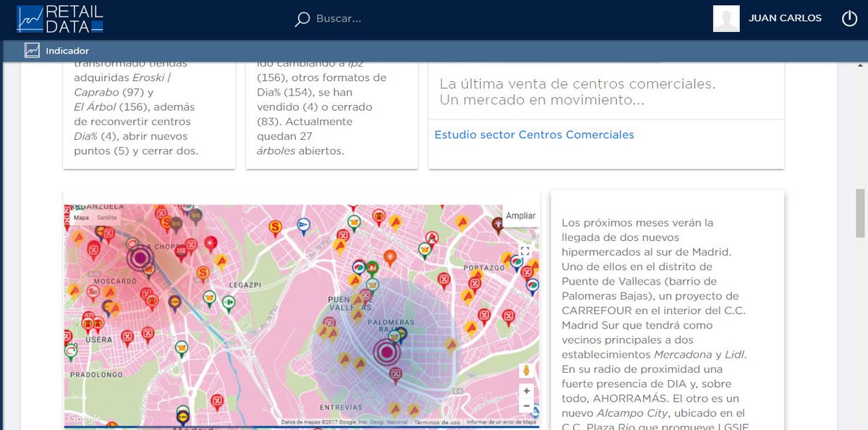
Task: Select the green house marker above Puente de Vallecas
Action: click(x=372, y=269)
